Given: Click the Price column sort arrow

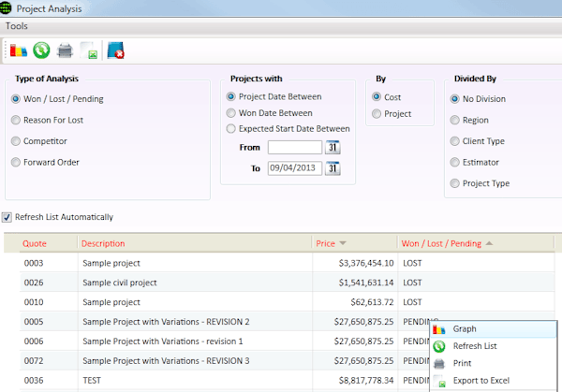Looking at the screenshot, I should (x=343, y=243).
